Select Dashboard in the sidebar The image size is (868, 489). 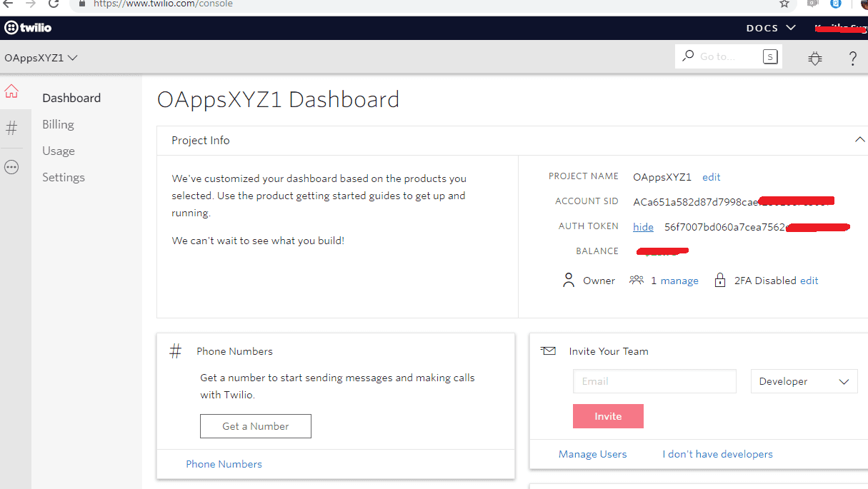click(x=71, y=98)
